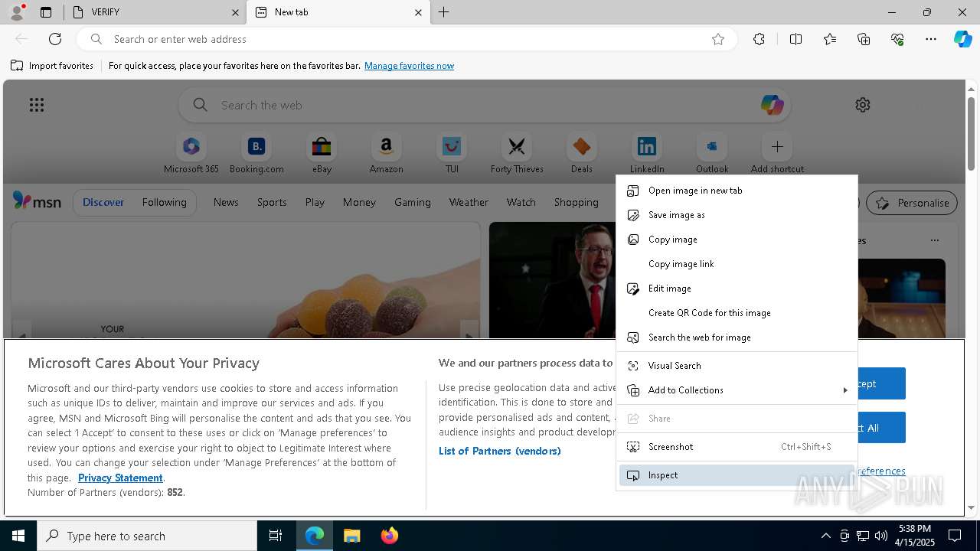The height and width of the screenshot is (551, 980).
Task: Select Visual Search menu entry
Action: [737, 366]
